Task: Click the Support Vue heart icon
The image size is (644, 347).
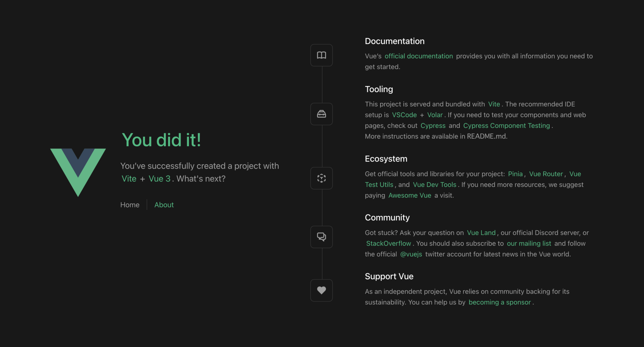Action: point(321,290)
